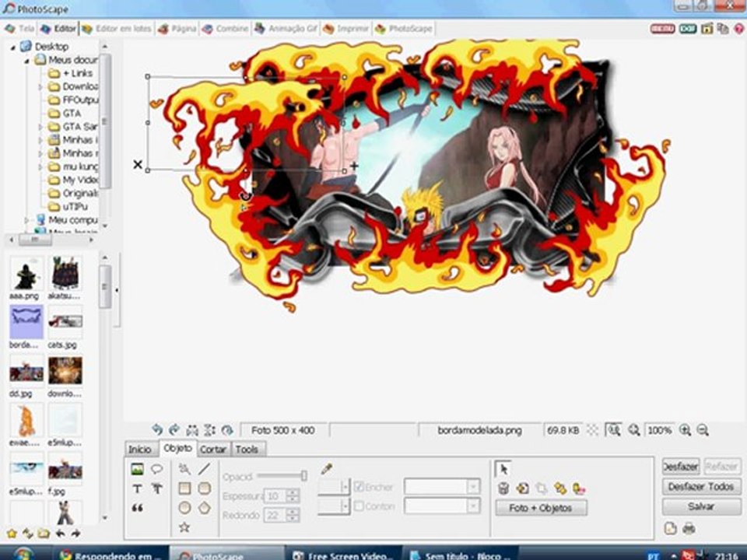Select the star shape tool
Image resolution: width=747 pixels, height=560 pixels.
[184, 527]
